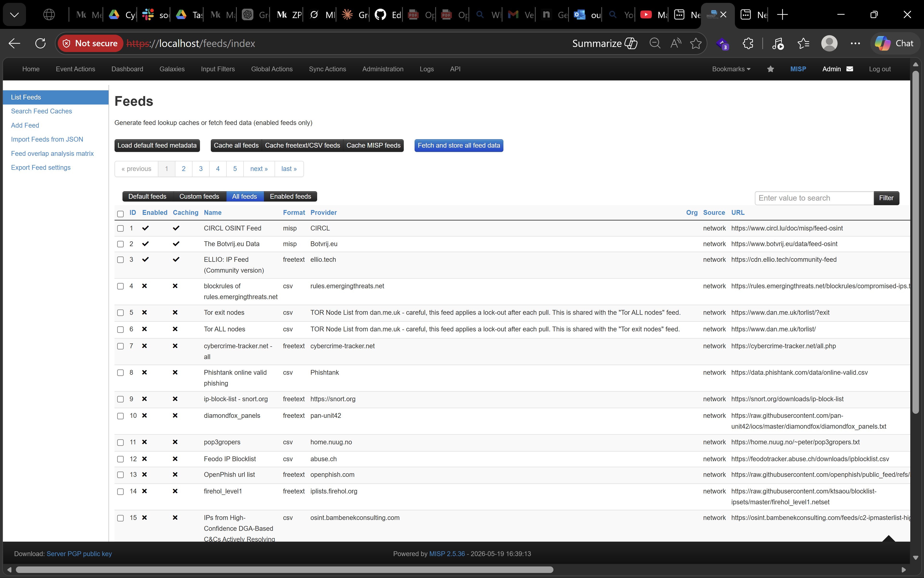This screenshot has width=924, height=578.
Task: Expand the Bookmarks dropdown
Action: [731, 69]
